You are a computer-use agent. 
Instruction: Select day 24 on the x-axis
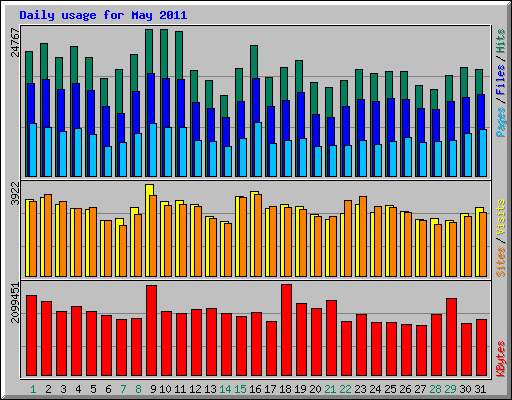tap(375, 389)
